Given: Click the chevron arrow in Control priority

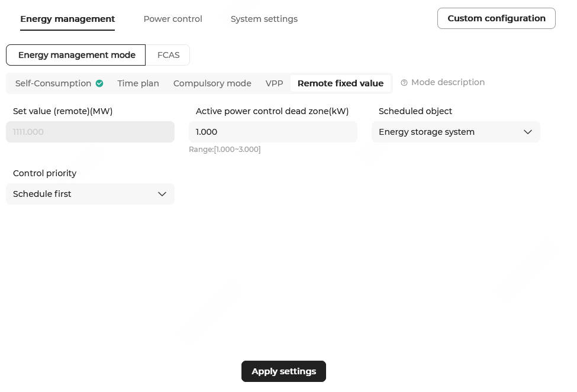Looking at the screenshot, I should (162, 194).
